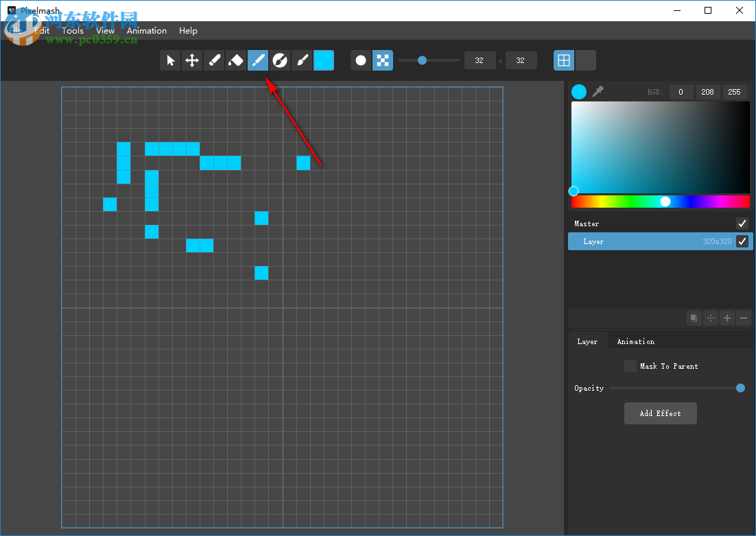Enable Mask To Parent
This screenshot has width=756, height=536.
(x=630, y=365)
